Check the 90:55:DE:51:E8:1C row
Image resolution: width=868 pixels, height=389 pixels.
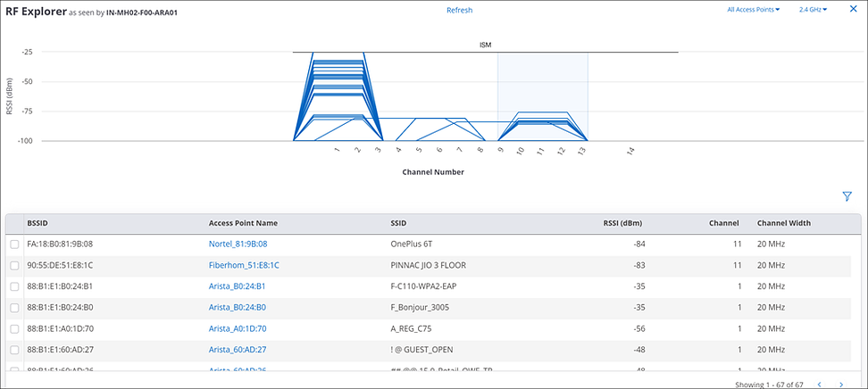pos(15,266)
